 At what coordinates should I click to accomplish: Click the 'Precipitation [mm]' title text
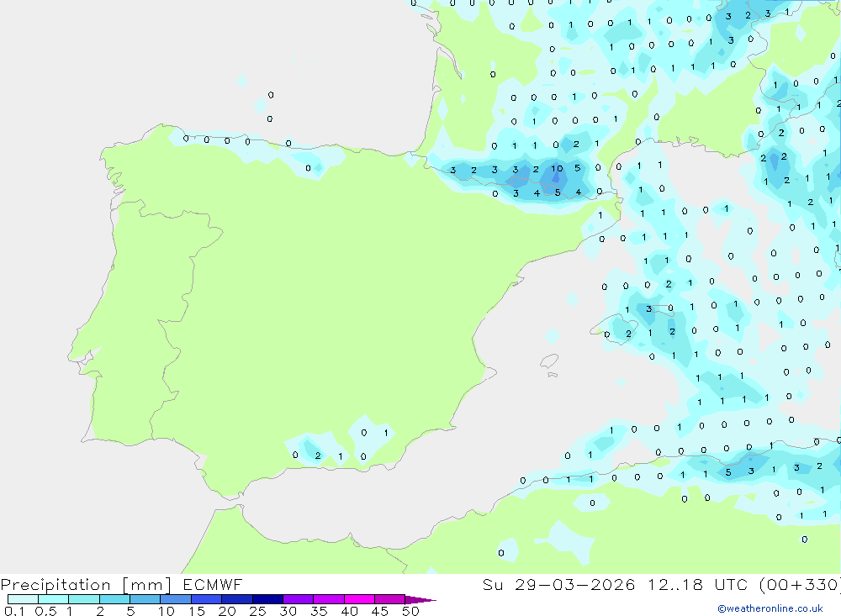click(x=86, y=585)
